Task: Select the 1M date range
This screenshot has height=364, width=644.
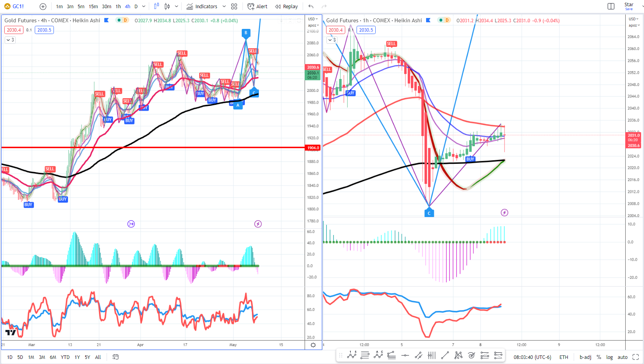Action: point(31,357)
